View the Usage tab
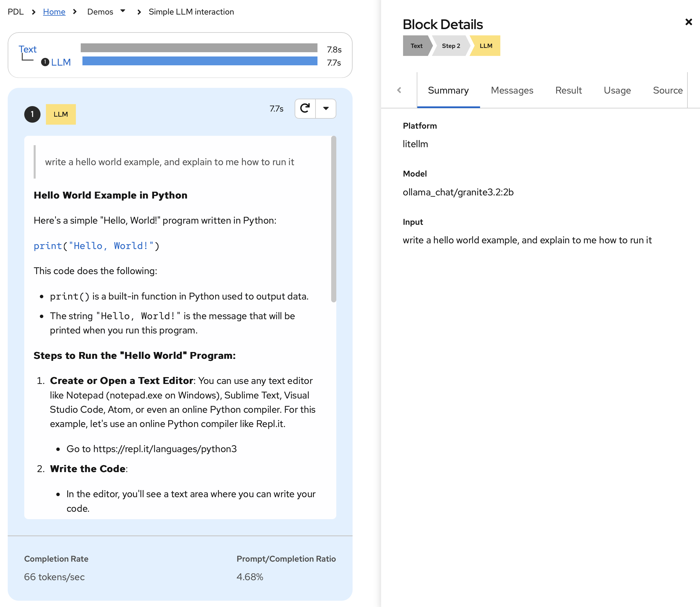 (617, 90)
